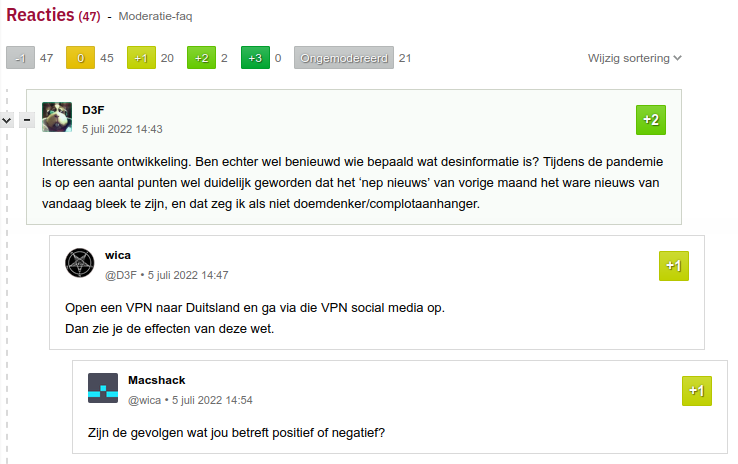Click Macshack's avatar icon
Viewport: 738px width, 464px height.
click(x=103, y=388)
